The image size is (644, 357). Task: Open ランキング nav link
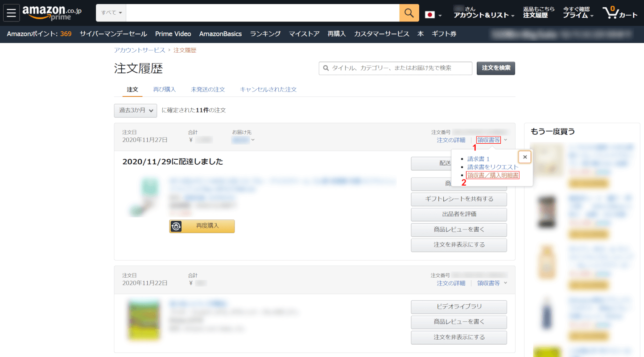tap(265, 34)
